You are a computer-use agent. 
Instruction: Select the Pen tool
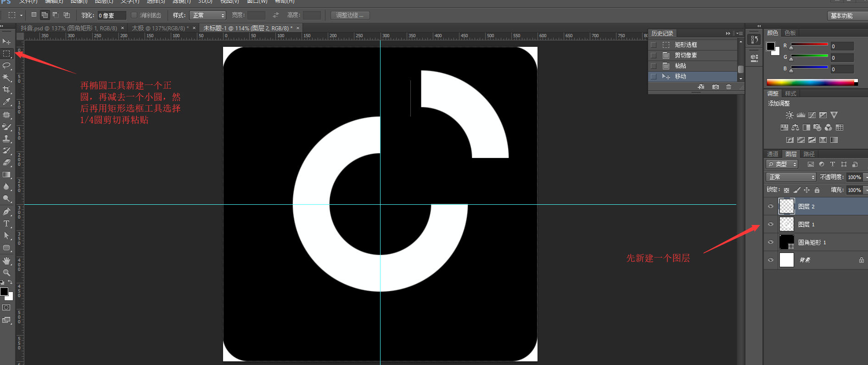(6, 212)
